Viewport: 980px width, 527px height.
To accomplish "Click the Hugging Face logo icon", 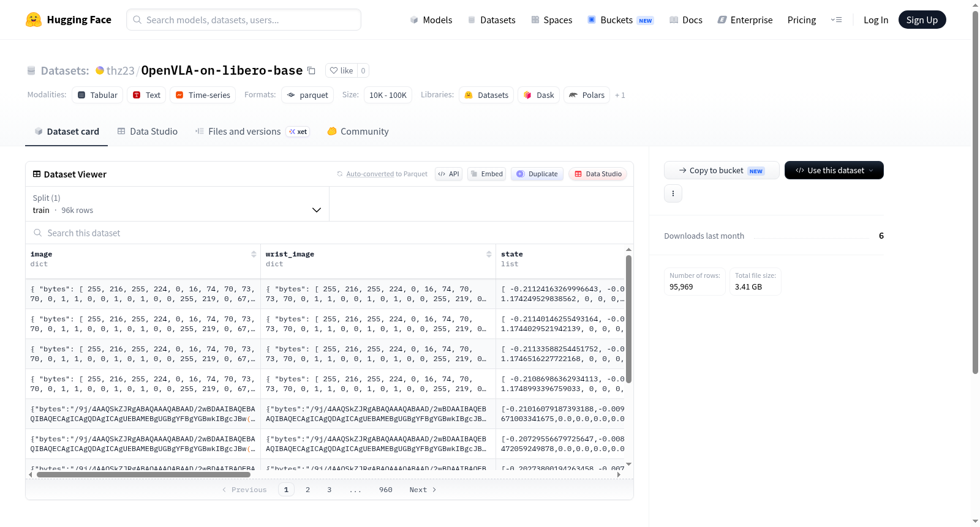I will [x=34, y=20].
